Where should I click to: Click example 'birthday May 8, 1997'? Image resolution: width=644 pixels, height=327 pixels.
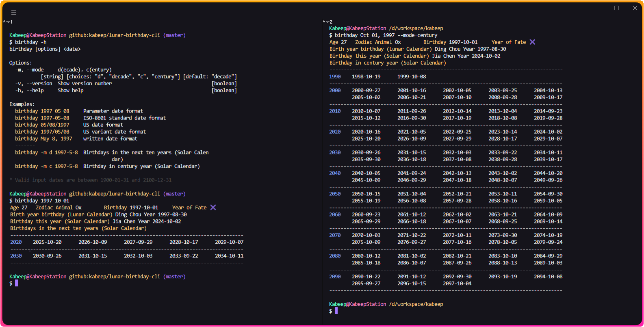tap(43, 139)
